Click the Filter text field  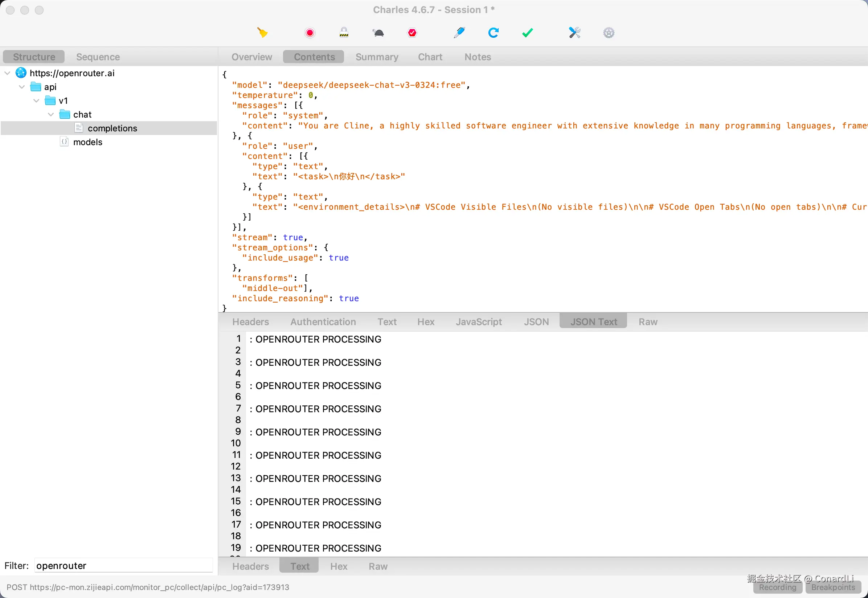123,565
